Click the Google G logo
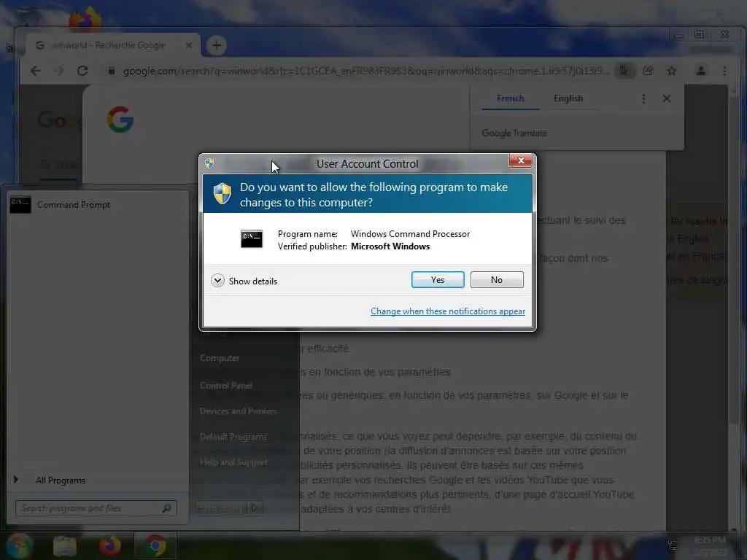The image size is (747, 560). [x=120, y=119]
